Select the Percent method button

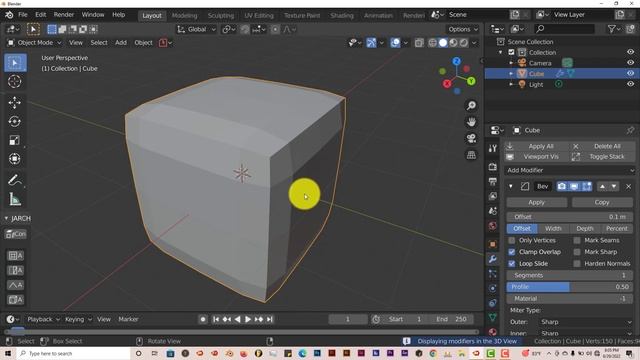[x=617, y=229]
